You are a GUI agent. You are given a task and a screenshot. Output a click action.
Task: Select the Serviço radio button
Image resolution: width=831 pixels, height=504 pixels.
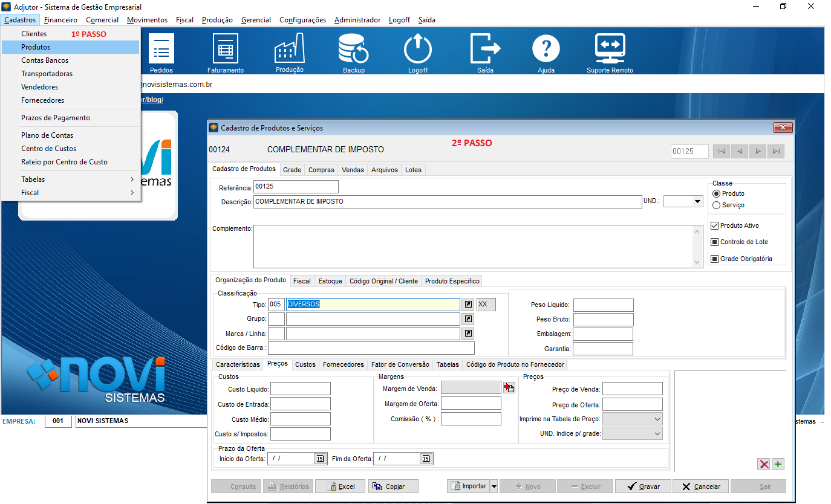pyautogui.click(x=717, y=205)
